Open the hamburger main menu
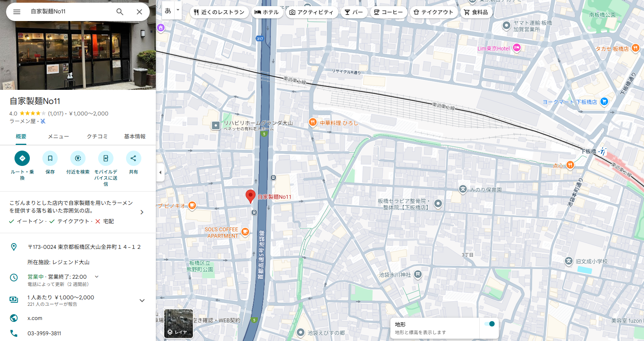This screenshot has height=341, width=644. tap(17, 12)
